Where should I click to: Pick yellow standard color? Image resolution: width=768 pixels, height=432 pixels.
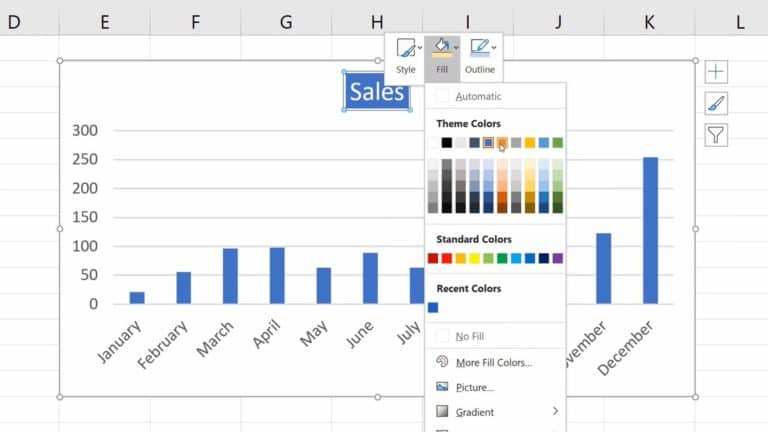(475, 258)
